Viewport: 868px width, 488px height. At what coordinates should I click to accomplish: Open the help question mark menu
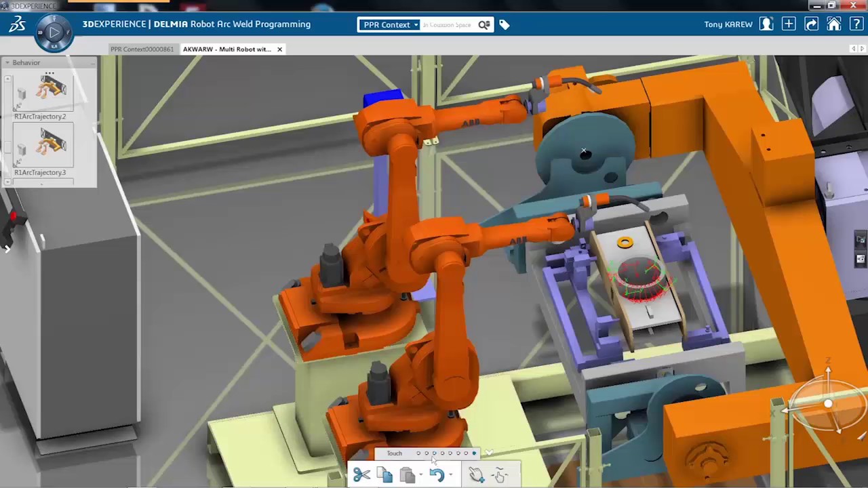point(855,24)
